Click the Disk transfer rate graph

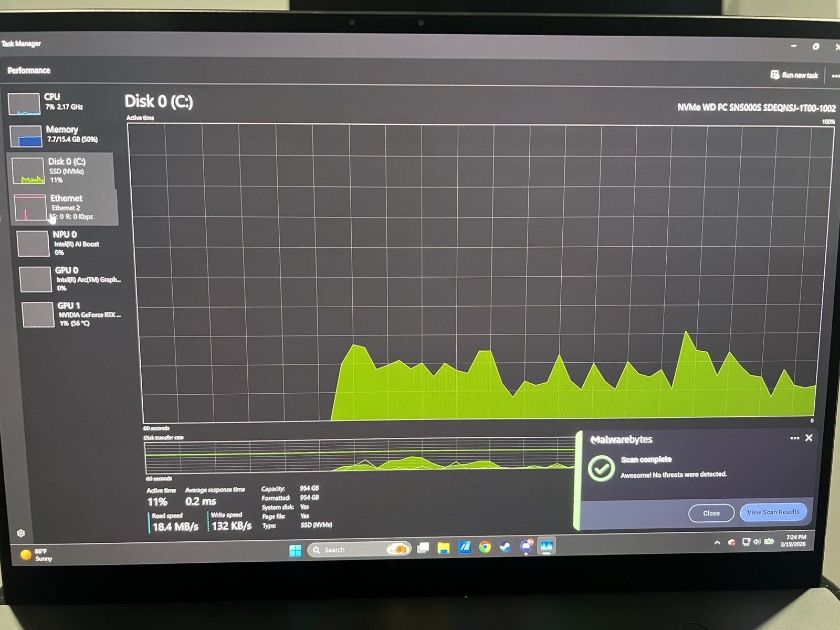coord(360,457)
